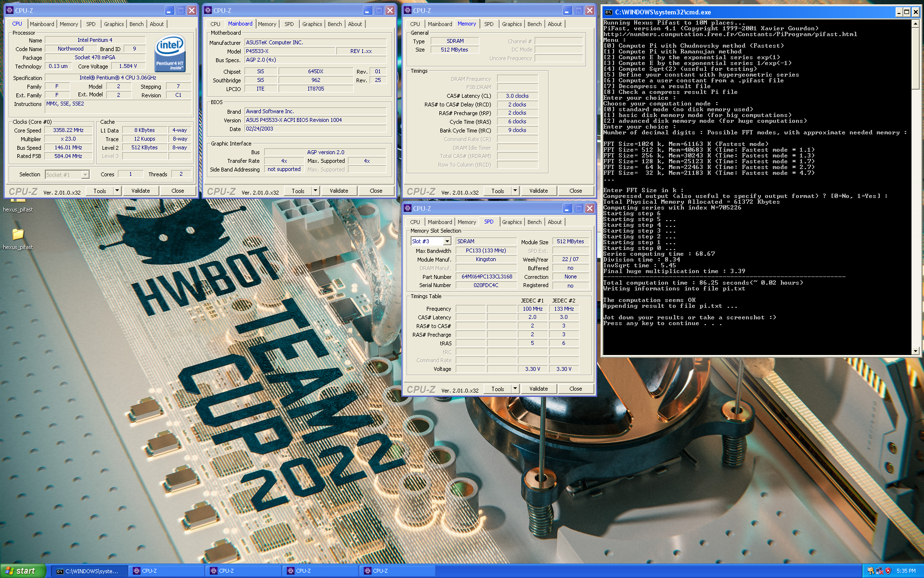The height and width of the screenshot is (578, 924).
Task: Open the hexus_pifast folder icon on desktop
Action: coord(18,235)
